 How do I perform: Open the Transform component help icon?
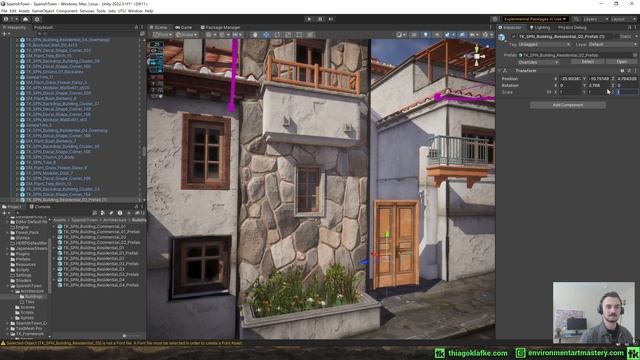pyautogui.click(x=622, y=71)
